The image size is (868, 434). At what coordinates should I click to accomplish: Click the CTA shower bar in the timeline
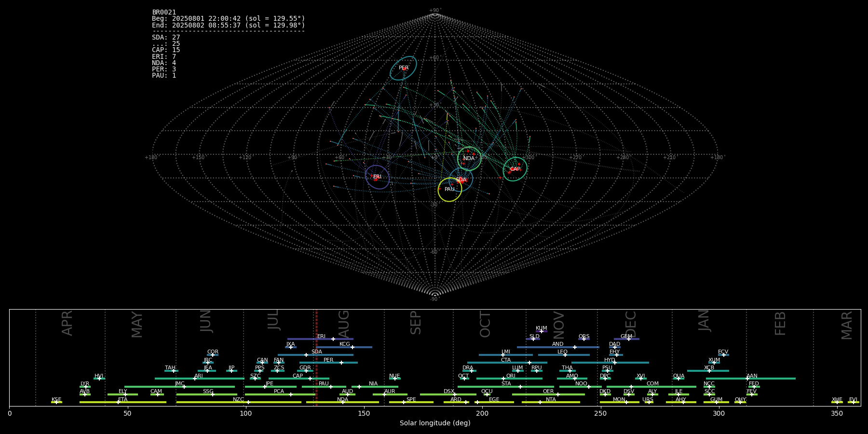pyautogui.click(x=507, y=363)
